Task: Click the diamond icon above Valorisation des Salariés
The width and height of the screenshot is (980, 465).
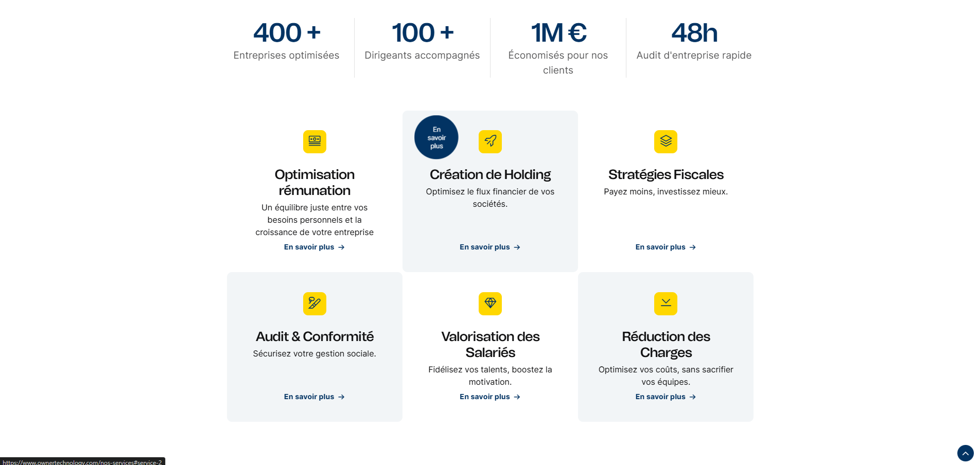Action: tap(490, 303)
